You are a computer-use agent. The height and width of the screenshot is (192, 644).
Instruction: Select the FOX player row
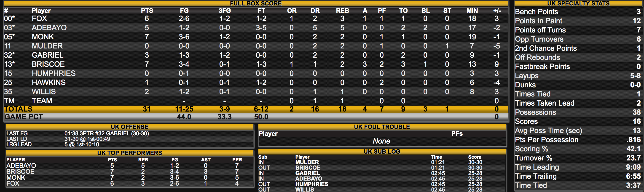point(256,19)
